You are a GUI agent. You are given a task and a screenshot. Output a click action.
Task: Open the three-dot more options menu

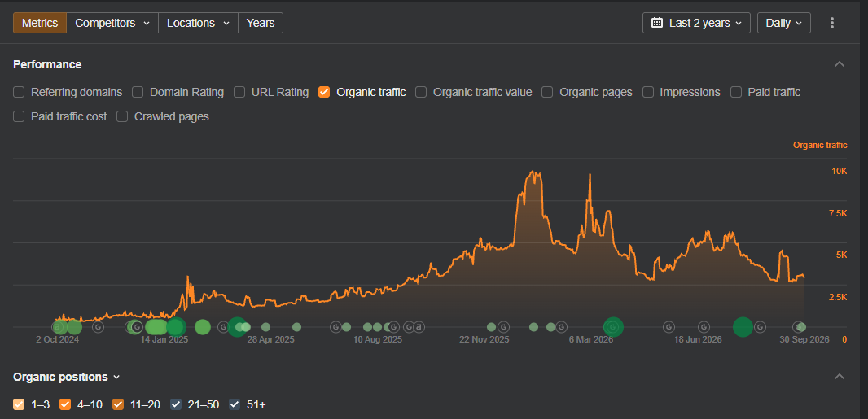[832, 23]
